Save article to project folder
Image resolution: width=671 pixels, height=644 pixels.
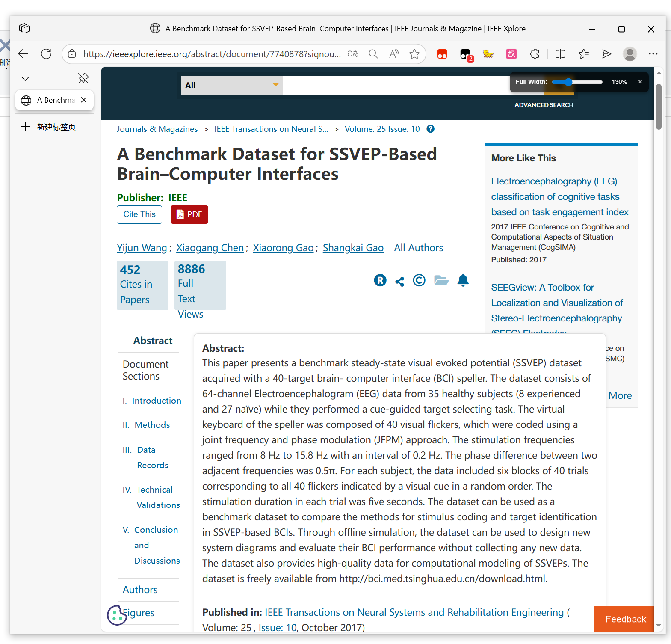[x=441, y=280]
